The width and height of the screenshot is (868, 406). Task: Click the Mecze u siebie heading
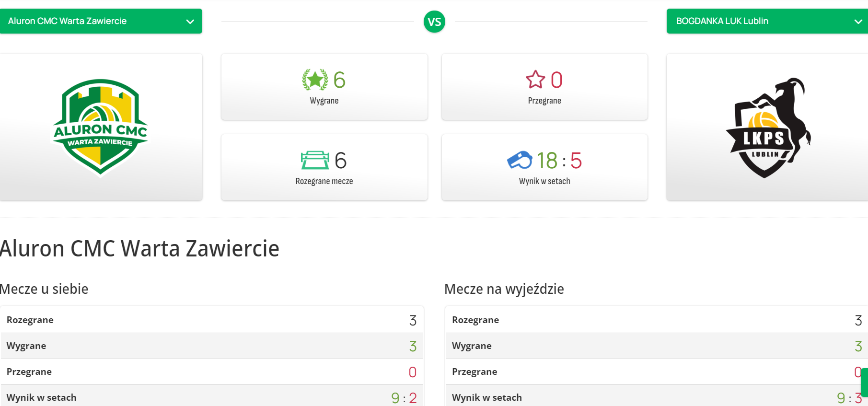pyautogui.click(x=44, y=289)
